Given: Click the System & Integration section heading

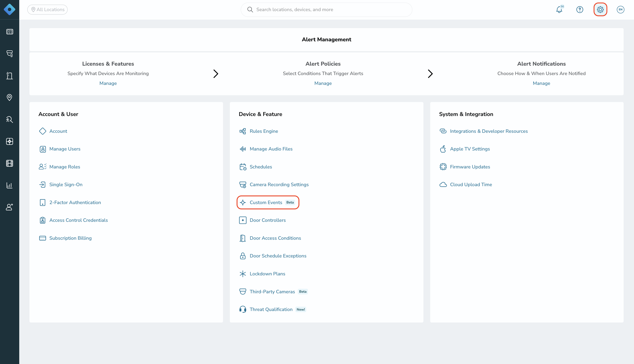Looking at the screenshot, I should coord(466,114).
